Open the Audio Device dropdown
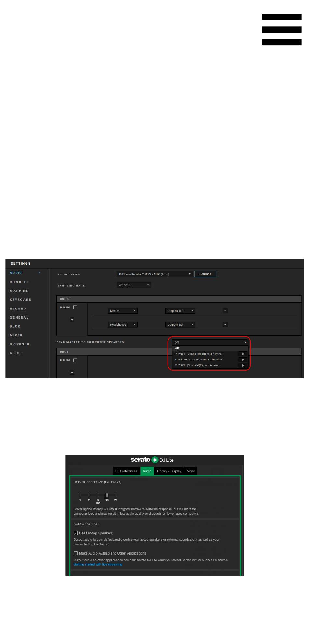 (x=154, y=274)
